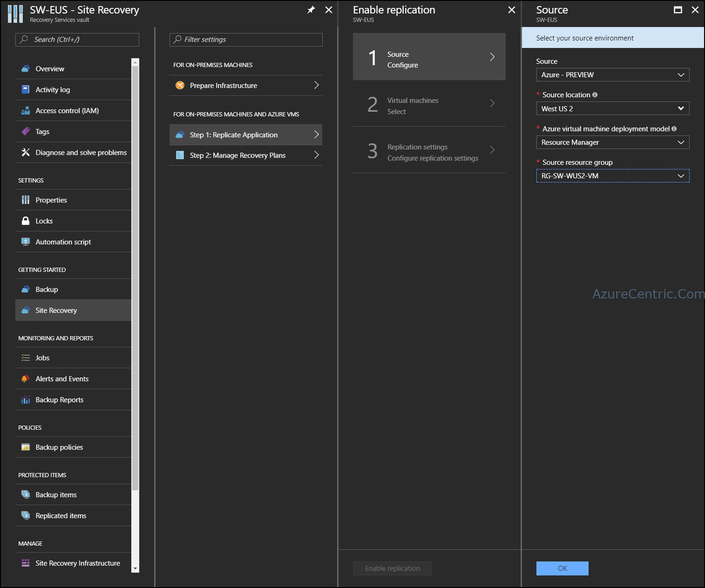Select Replicated items in the sidebar
Screen dimensions: 705x588
[x=74, y=515]
